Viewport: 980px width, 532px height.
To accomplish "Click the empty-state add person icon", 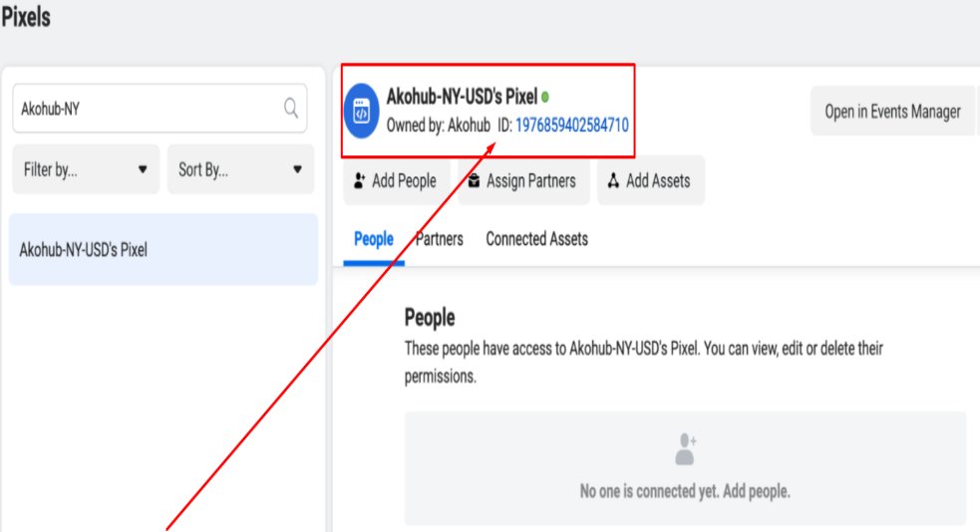I will point(686,449).
